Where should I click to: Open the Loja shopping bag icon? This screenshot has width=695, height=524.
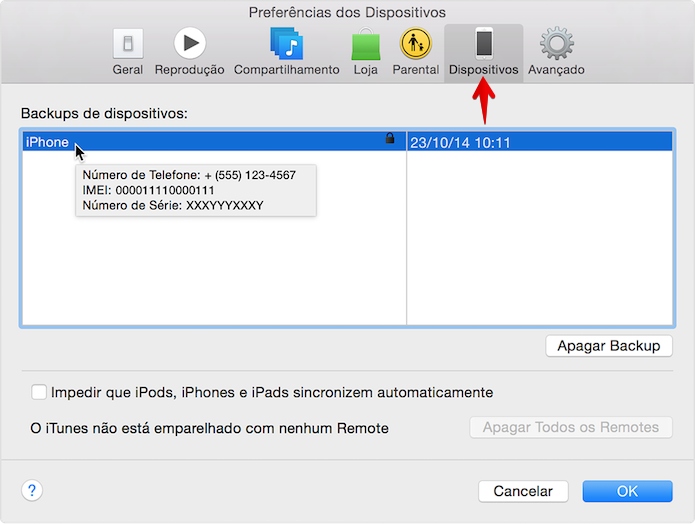[x=366, y=44]
